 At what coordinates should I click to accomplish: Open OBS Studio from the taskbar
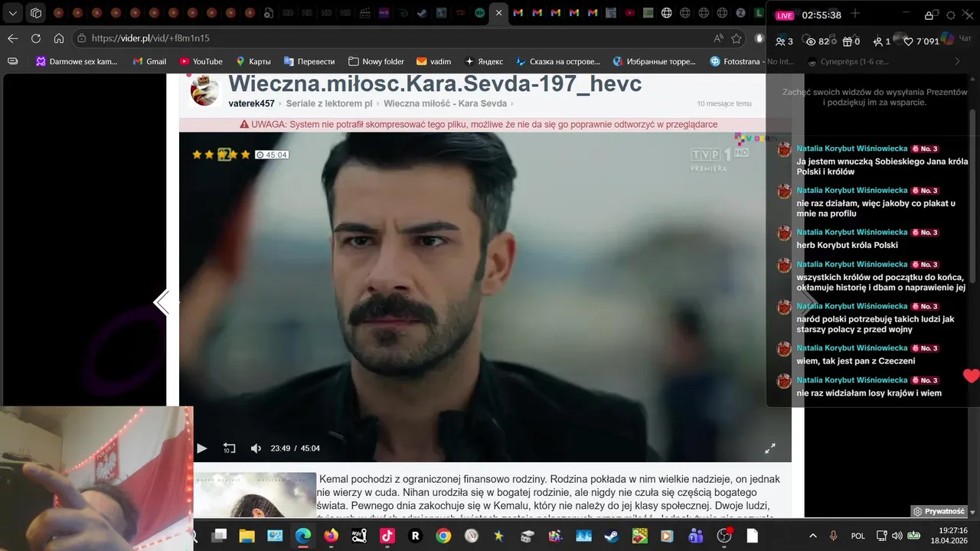[x=724, y=536]
